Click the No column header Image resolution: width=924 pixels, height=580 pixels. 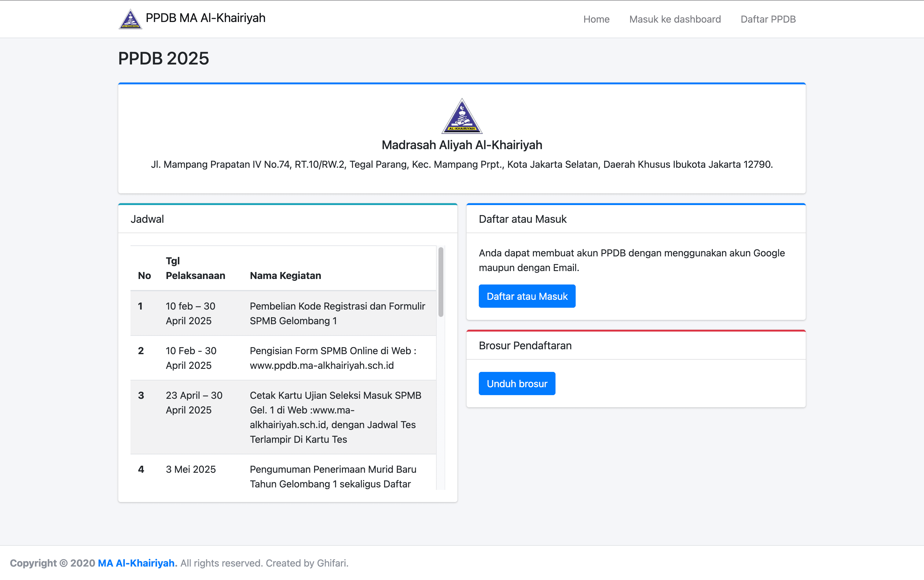144,275
